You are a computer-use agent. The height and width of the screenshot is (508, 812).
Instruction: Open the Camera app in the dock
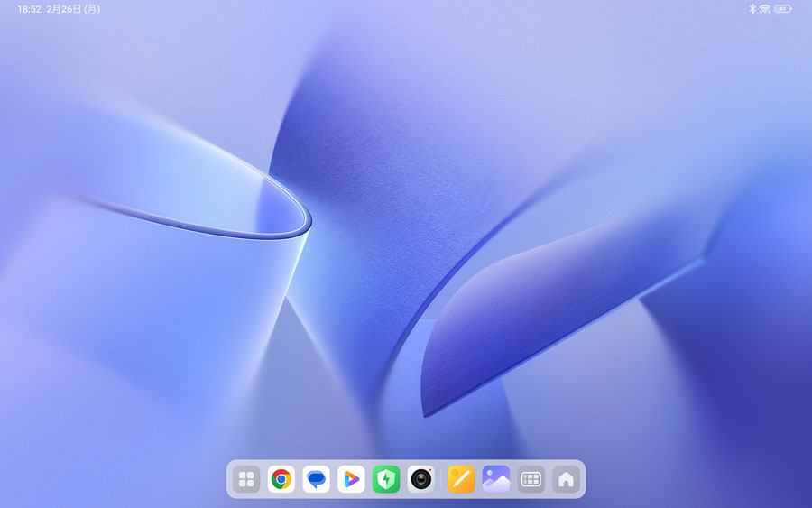[x=421, y=479]
